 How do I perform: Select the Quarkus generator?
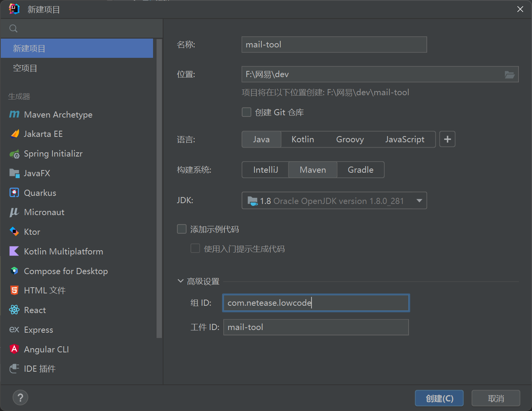40,193
